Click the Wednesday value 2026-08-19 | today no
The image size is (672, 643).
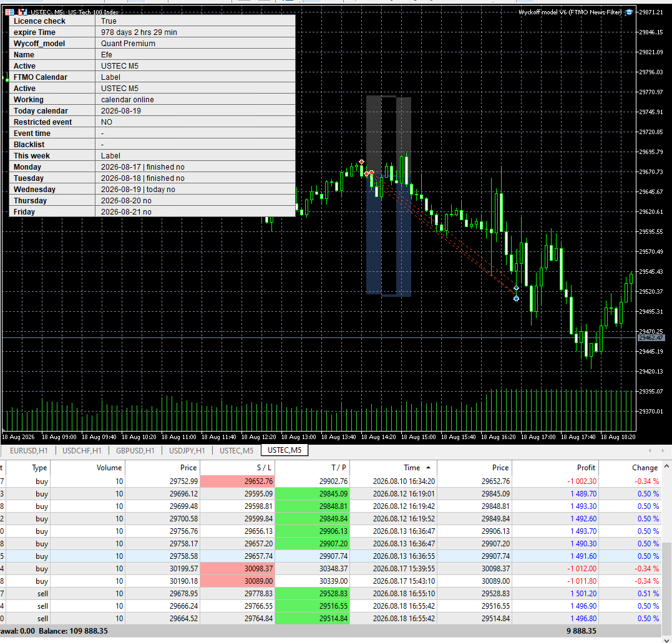[138, 190]
